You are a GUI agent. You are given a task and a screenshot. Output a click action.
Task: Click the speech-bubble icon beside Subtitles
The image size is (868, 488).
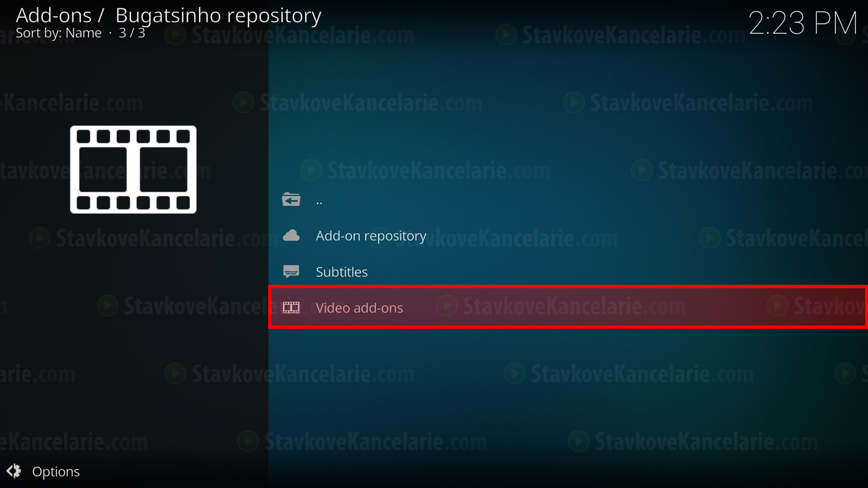click(x=291, y=272)
